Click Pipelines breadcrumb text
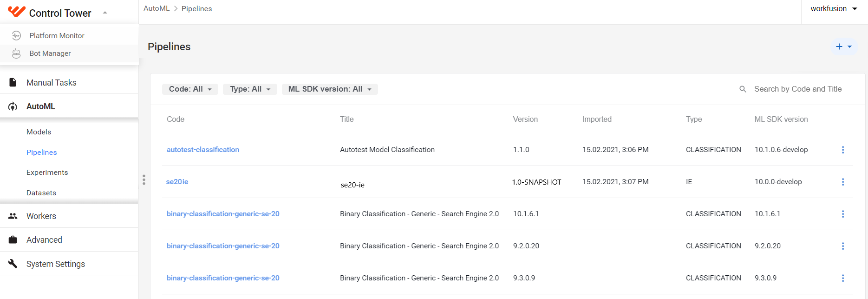The height and width of the screenshot is (299, 868). point(196,8)
